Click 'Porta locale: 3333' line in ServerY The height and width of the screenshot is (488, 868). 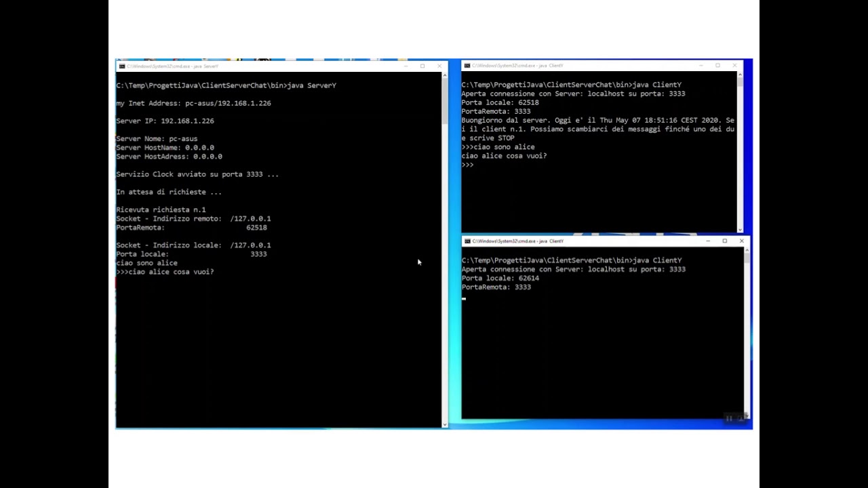192,254
